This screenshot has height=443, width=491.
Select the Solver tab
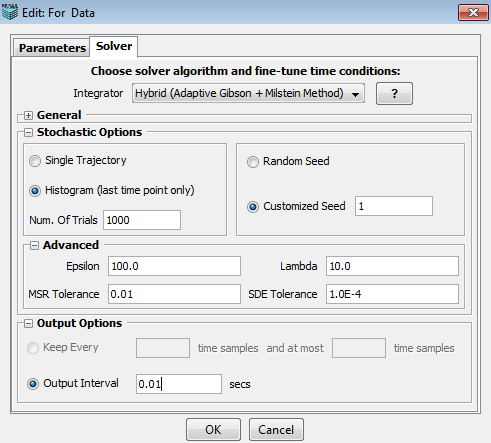coord(114,46)
